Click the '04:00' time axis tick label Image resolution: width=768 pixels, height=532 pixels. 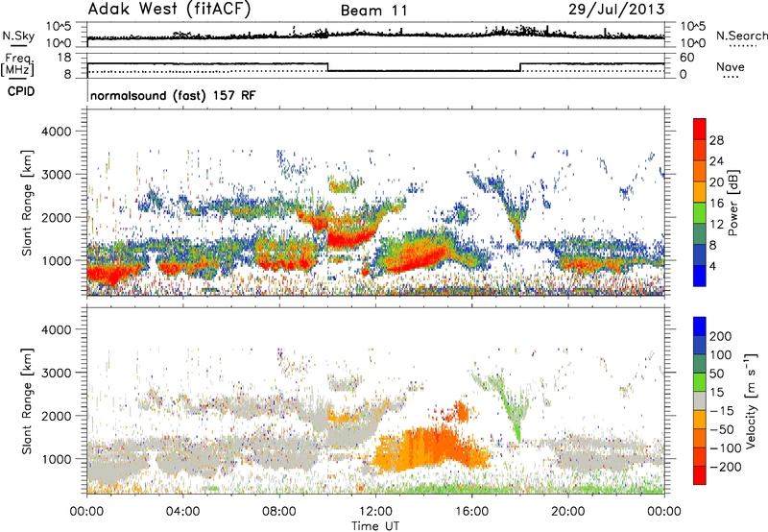183,512
